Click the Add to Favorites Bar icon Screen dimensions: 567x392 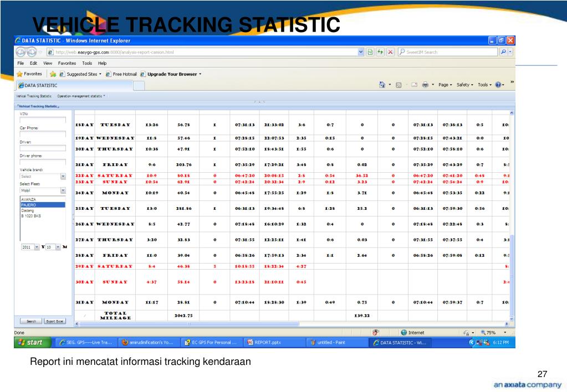click(x=53, y=74)
